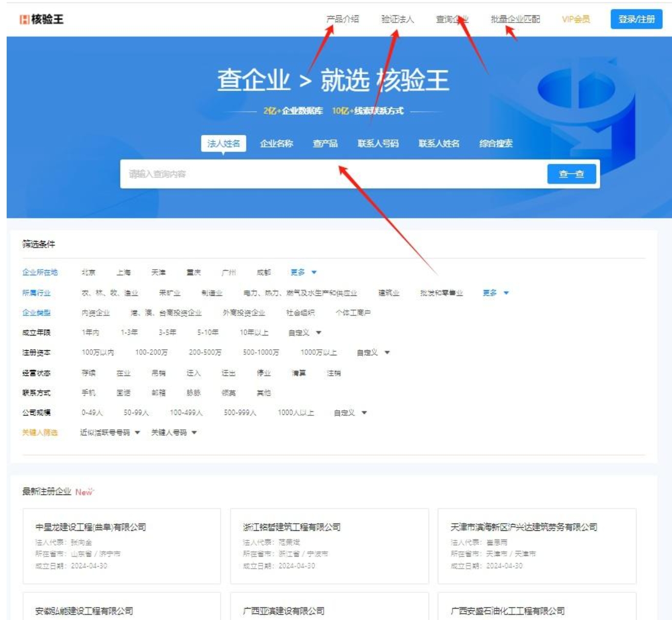Switch to the 综合搜索 tab
The image size is (672, 620).
pyautogui.click(x=496, y=144)
